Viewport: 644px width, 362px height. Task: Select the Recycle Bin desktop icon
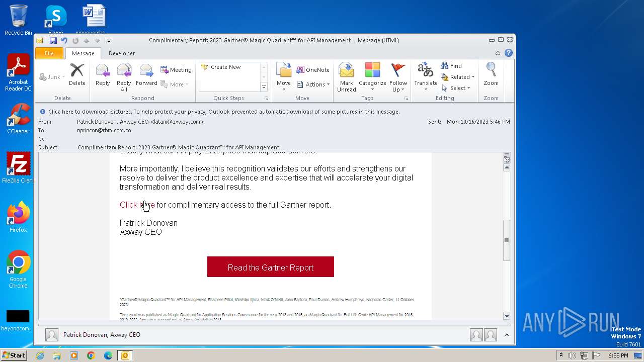pyautogui.click(x=18, y=20)
